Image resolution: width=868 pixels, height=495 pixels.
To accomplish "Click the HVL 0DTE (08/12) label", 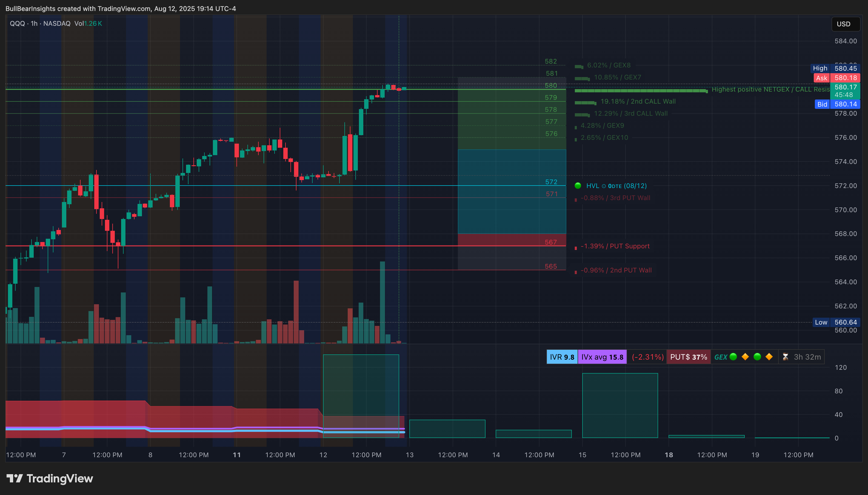I will [616, 186].
